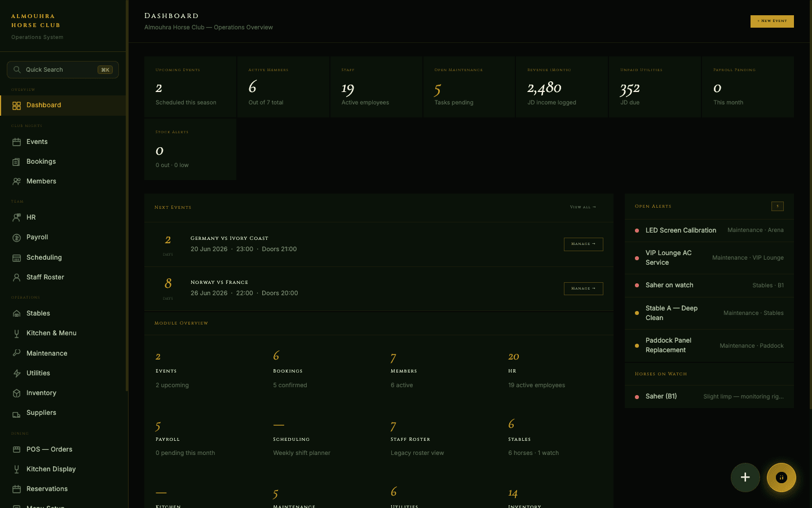Open the Staff Roster module overview tile
The height and width of the screenshot is (508, 812).
438,439
